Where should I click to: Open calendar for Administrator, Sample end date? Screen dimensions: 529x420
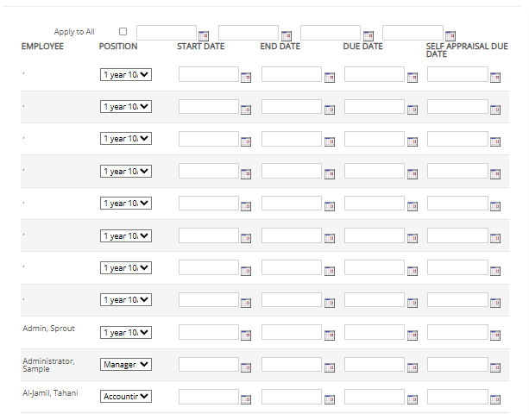tap(329, 367)
